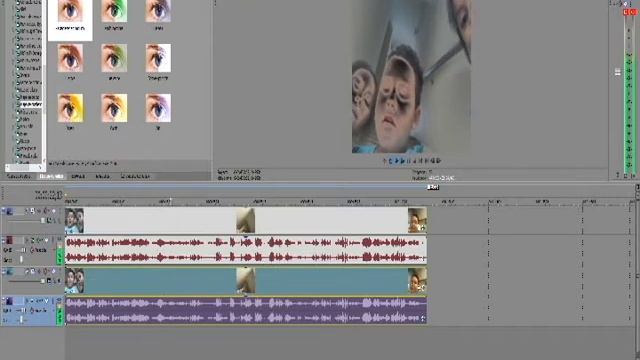Viewport: 640px width, 360px height.
Task: Minimize the second video track header
Action: tap(3, 271)
